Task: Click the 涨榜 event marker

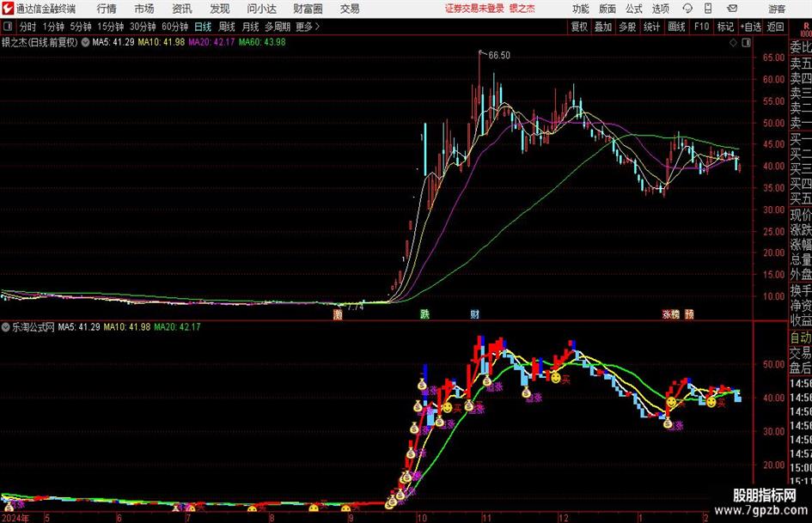Action: (x=670, y=314)
